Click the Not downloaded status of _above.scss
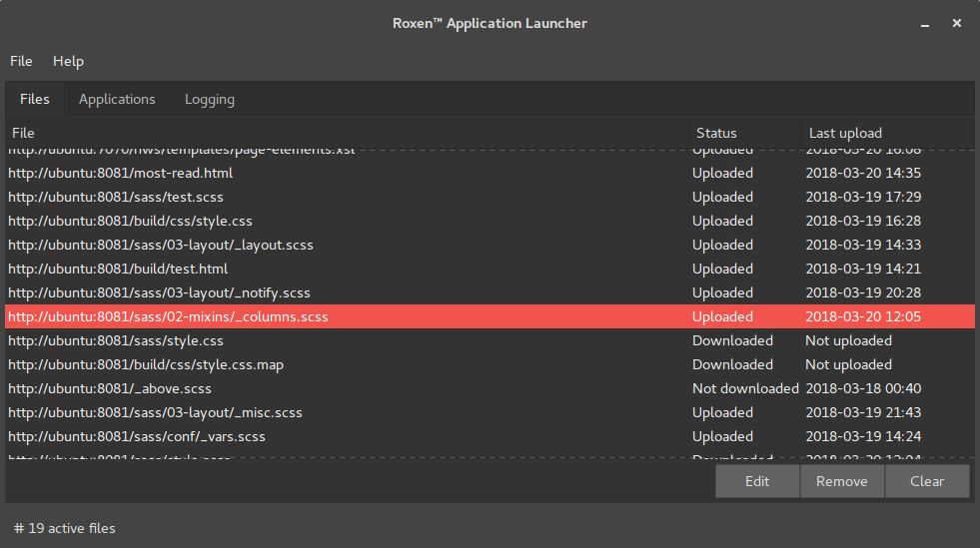 tap(745, 388)
